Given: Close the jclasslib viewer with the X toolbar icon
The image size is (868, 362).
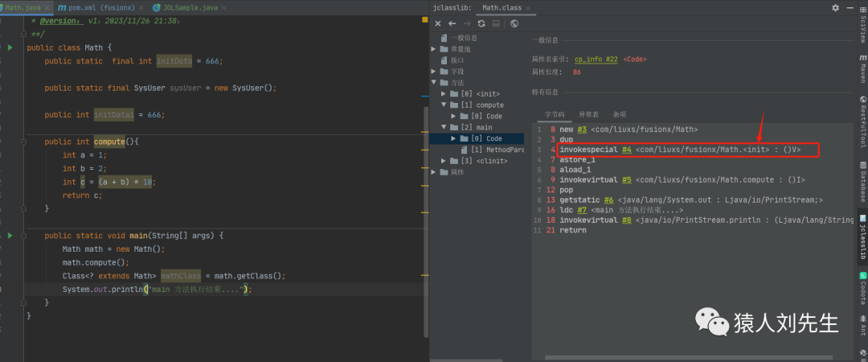Looking at the screenshot, I should click(x=438, y=23).
